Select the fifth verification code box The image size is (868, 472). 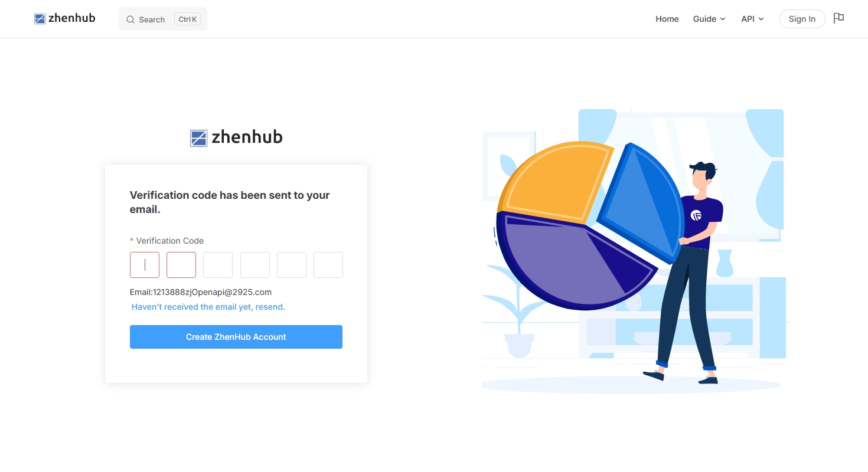coord(292,265)
